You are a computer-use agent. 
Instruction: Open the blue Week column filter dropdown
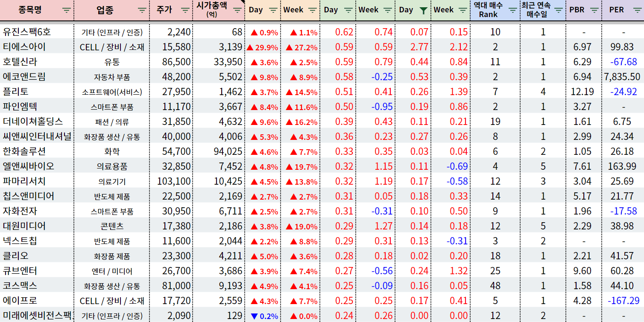coord(463,10)
